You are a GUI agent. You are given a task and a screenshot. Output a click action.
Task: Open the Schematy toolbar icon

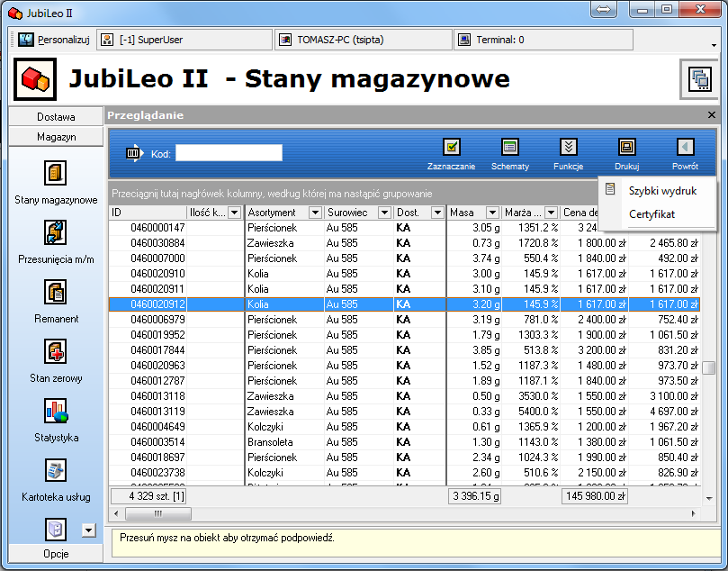[510, 148]
